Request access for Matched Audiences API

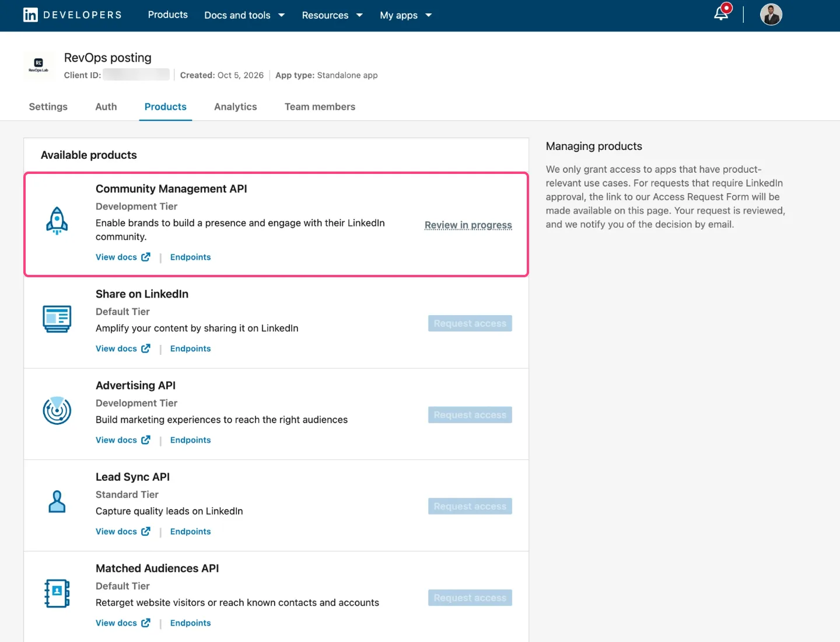pos(470,598)
